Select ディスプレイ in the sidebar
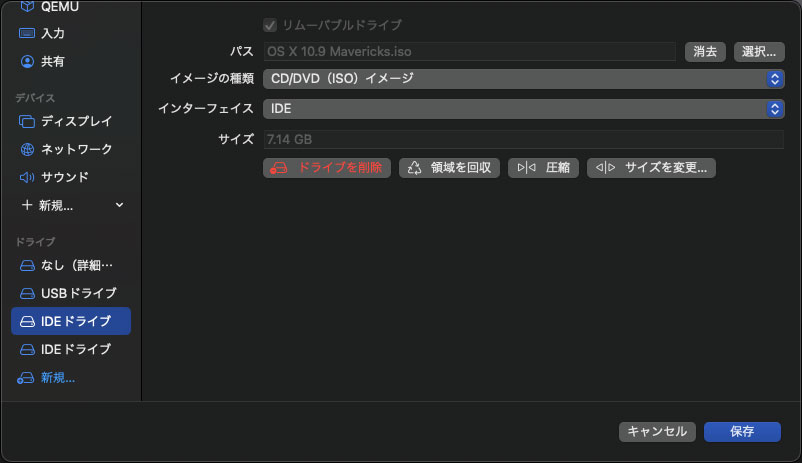 pos(71,121)
